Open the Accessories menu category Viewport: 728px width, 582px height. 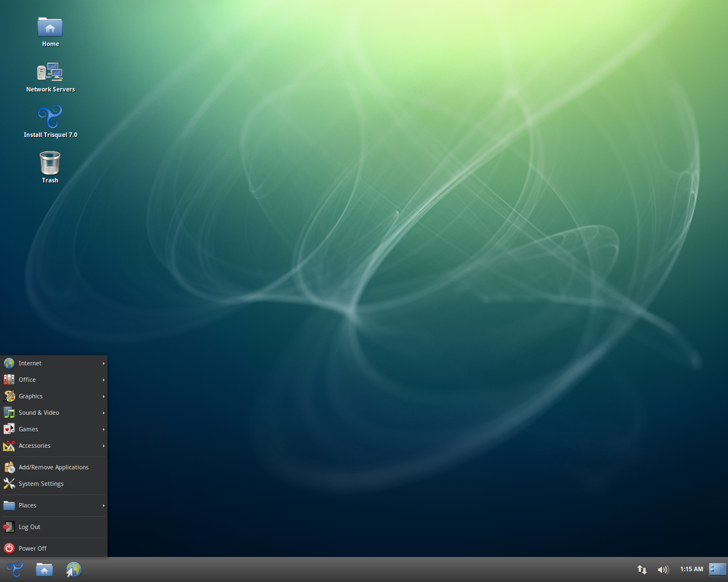[x=54, y=446]
